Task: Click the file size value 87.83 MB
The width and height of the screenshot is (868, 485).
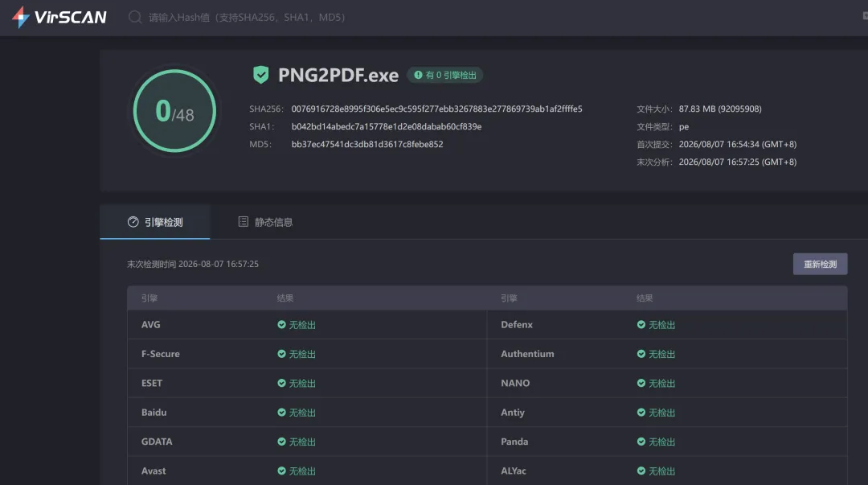Action: 720,109
